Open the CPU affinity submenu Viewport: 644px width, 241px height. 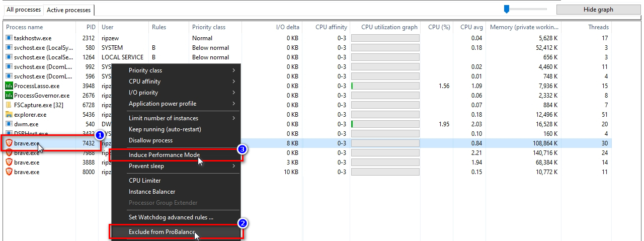point(175,82)
